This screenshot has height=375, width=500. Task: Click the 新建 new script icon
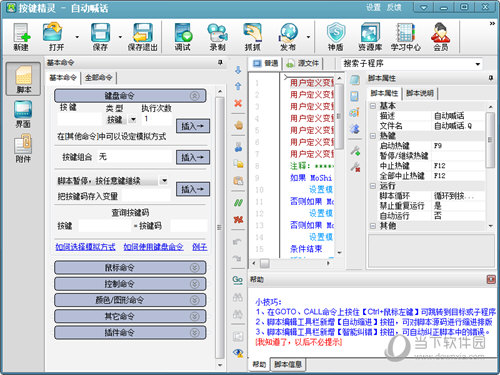tap(22, 37)
